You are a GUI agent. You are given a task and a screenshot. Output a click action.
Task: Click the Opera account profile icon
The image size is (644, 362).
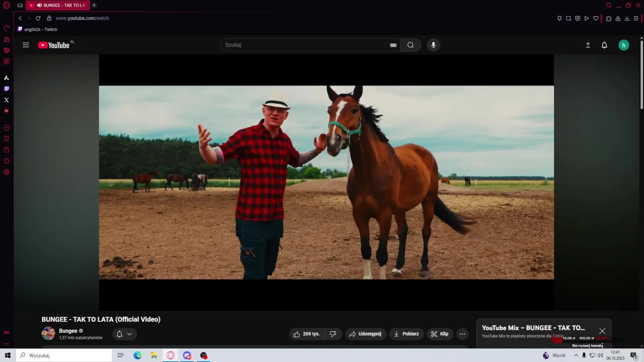point(618,18)
